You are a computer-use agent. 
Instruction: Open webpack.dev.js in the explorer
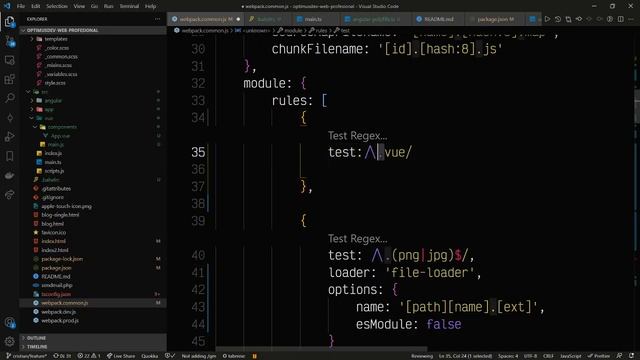[x=58, y=312]
